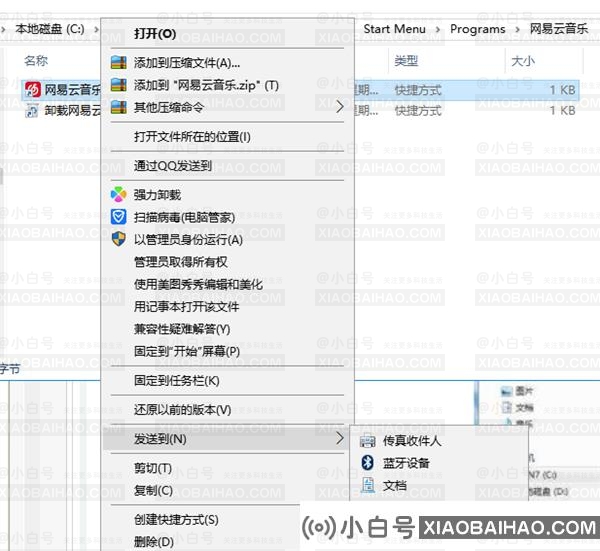
Task: Click breadcrumb chevron after Start Menu
Action: [x=438, y=29]
